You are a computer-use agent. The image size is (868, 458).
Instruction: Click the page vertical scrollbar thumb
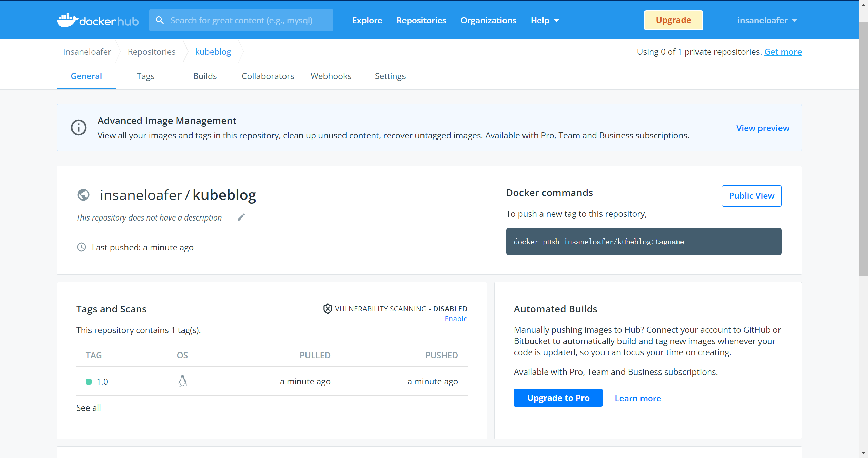pos(863,149)
